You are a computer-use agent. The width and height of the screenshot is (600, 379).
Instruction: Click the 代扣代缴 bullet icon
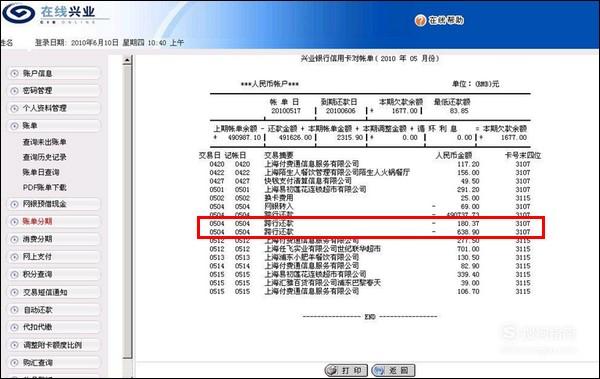click(15, 327)
